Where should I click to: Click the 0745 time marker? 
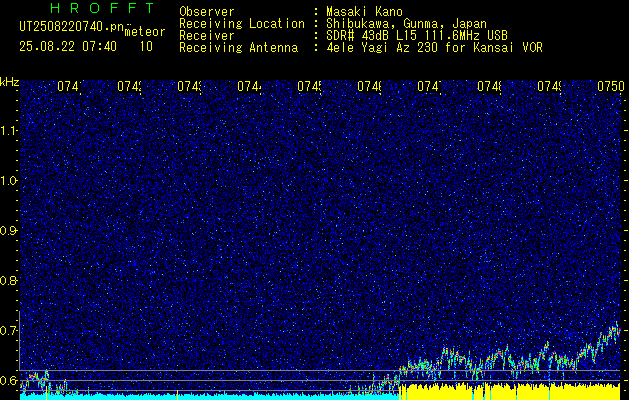(309, 86)
